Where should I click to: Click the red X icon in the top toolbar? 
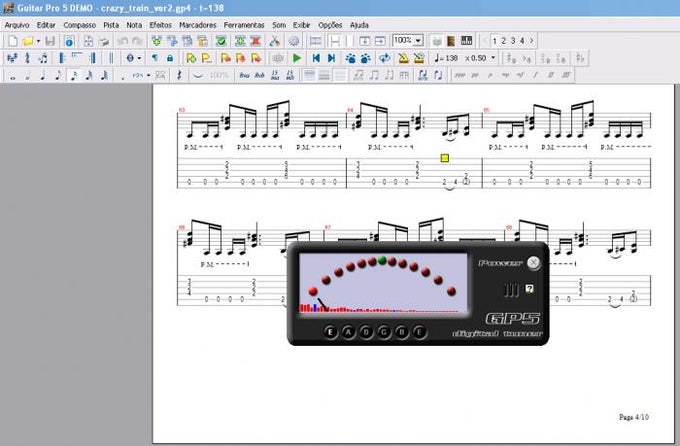[x=256, y=41]
